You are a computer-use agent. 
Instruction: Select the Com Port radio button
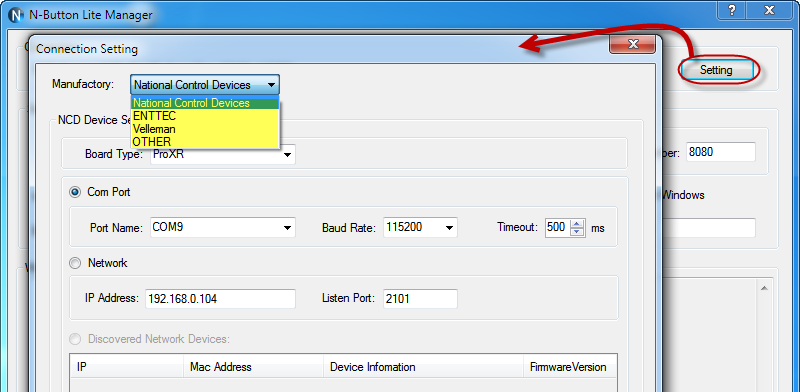75,192
